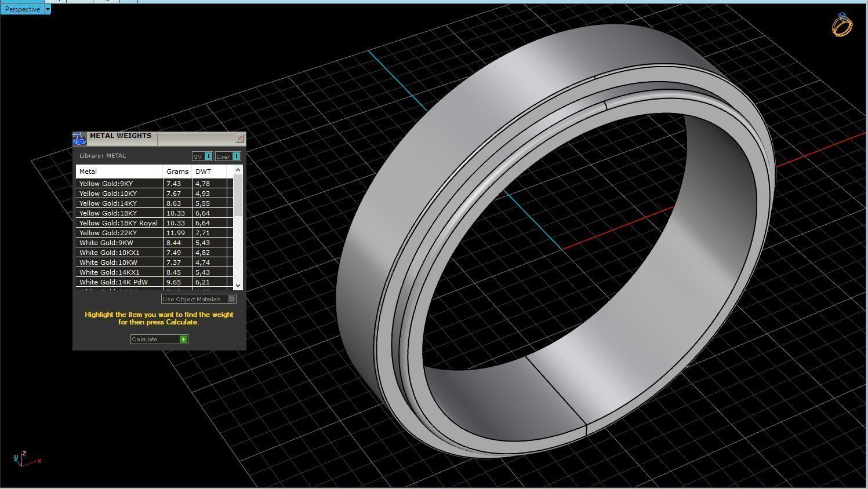Screen dimensions: 868x489
Task: Click the scroll up arrow in metal list
Action: [238, 170]
